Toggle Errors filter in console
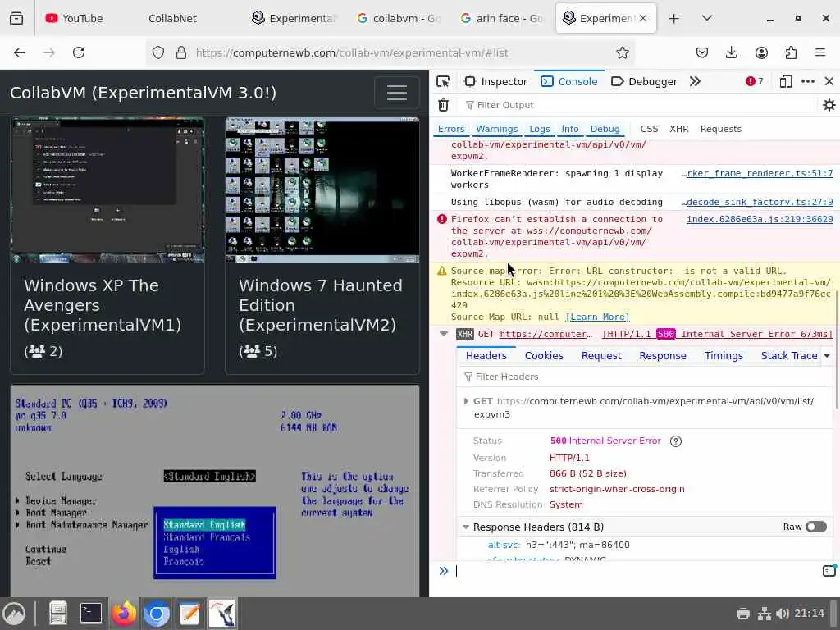 [x=451, y=129]
